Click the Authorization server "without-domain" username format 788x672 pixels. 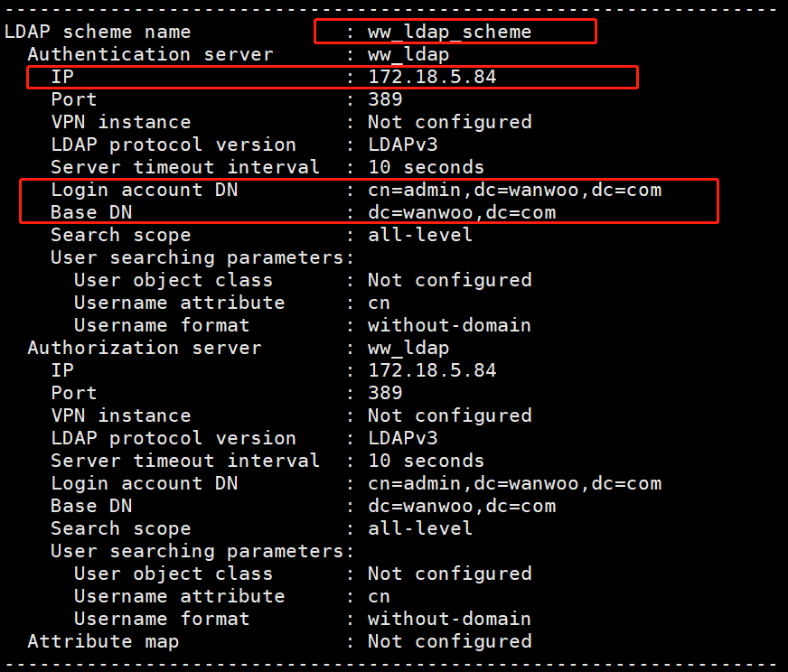coord(449,619)
